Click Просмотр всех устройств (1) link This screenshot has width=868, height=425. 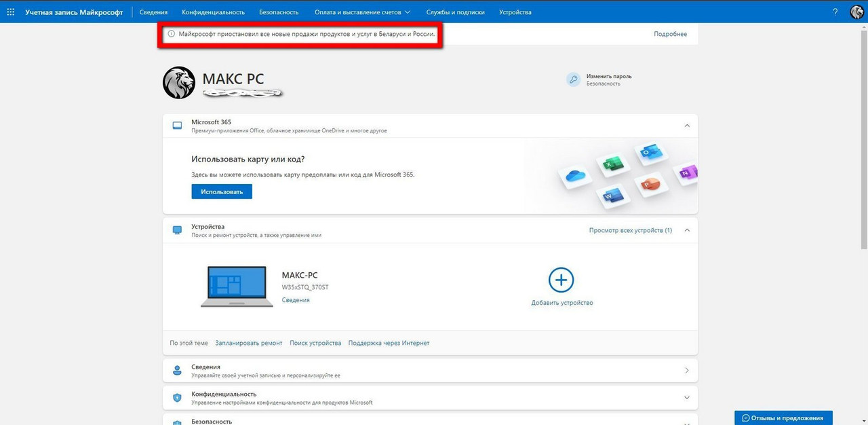pyautogui.click(x=631, y=230)
